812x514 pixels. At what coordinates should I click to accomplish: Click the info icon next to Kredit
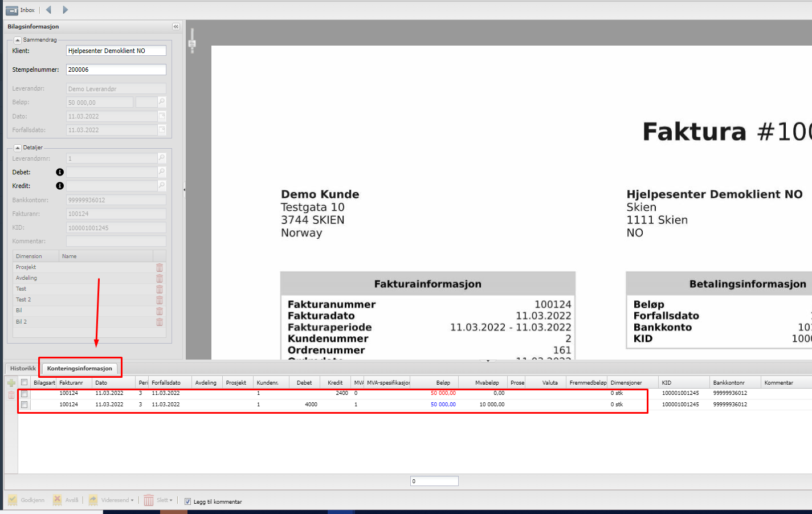click(60, 186)
